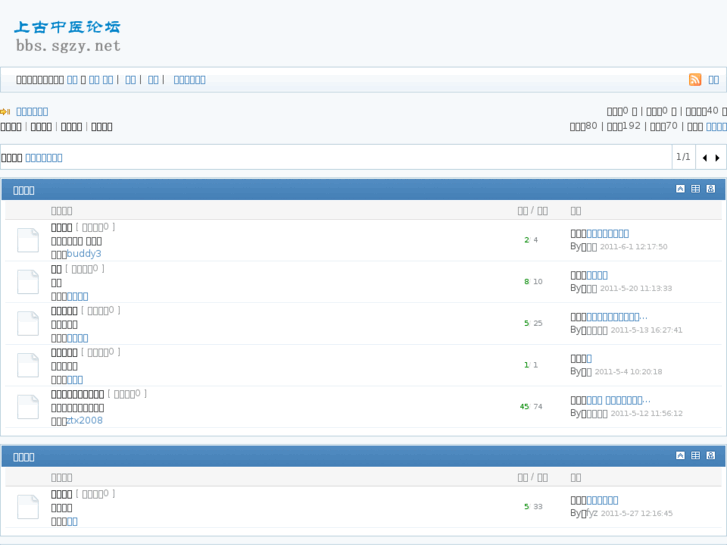Screen dimensions: 727x545
Task: Open moderator link in the 5 / 33 row
Action: click(72, 522)
